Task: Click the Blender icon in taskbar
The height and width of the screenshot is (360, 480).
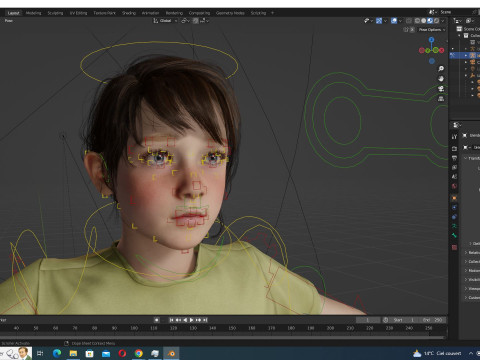Action: point(171,353)
